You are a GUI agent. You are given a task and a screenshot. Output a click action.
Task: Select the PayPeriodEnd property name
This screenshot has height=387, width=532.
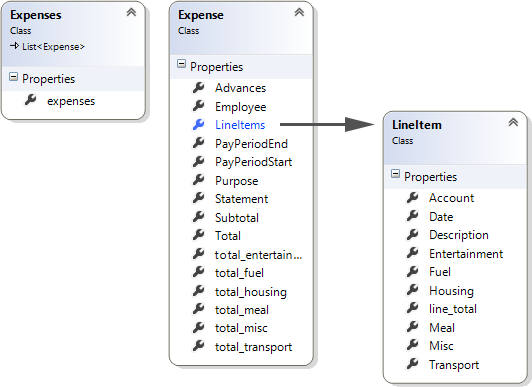click(251, 144)
